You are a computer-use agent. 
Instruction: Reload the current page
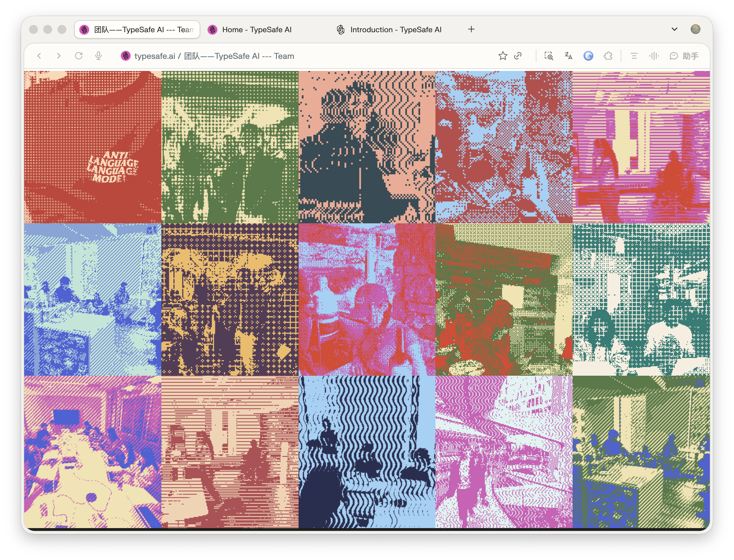coord(79,56)
